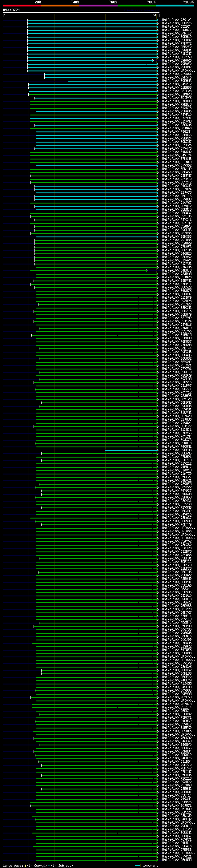Screen dimensions: 197x868
Task: Click the Large gaps legend text
Action: click(x=13, y=866)
